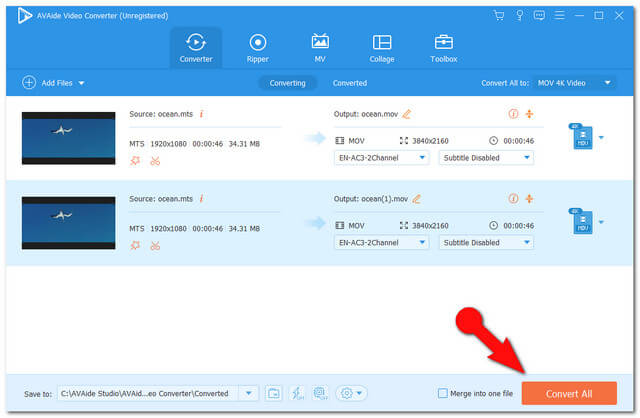Click the 'Output: ocean.mov' label
Viewport: 640px width, 418px height.
(366, 114)
